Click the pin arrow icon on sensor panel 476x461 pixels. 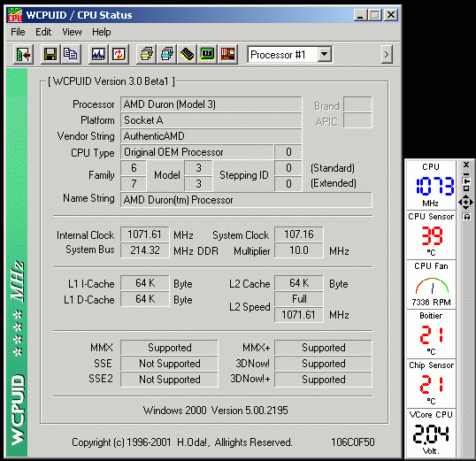point(466,181)
